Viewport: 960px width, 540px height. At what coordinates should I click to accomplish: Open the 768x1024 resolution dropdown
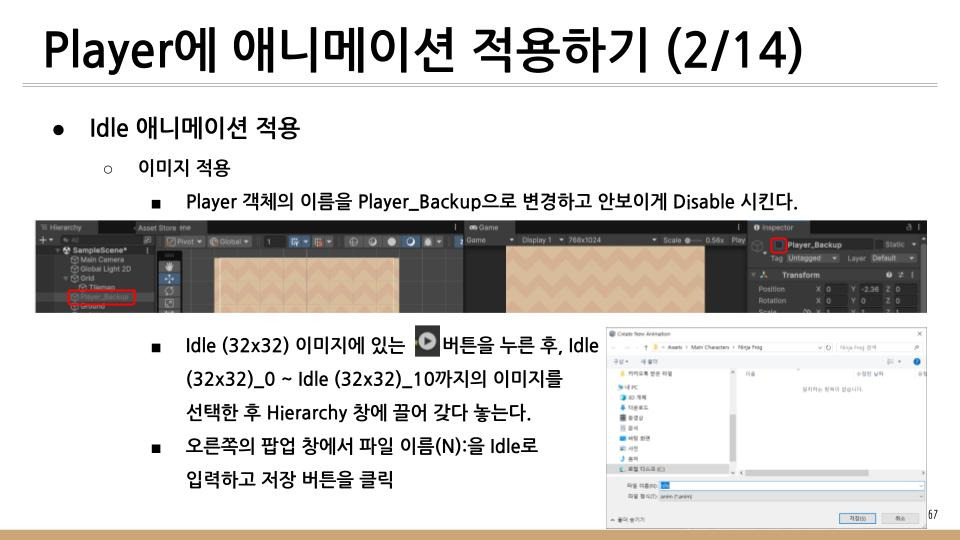tap(612, 240)
